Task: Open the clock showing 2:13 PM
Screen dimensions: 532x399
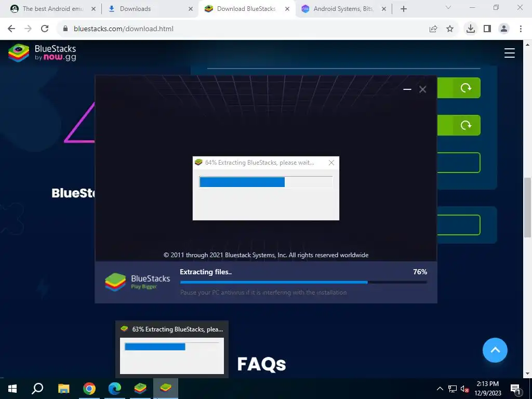Action: point(488,389)
